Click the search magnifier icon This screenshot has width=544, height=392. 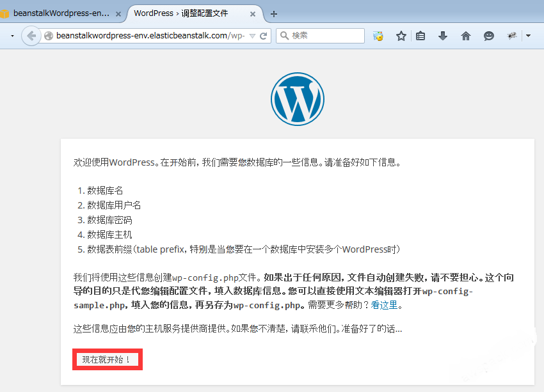[284, 36]
